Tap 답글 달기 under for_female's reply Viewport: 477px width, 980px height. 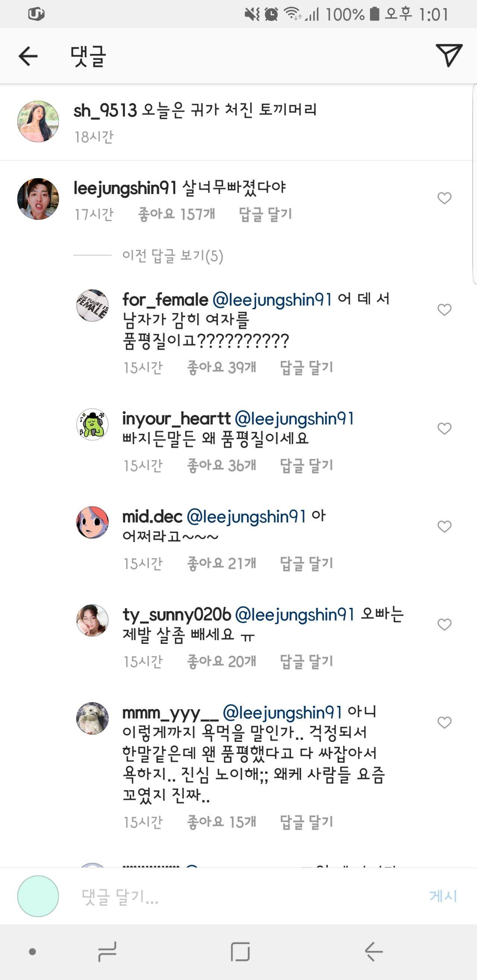(306, 368)
